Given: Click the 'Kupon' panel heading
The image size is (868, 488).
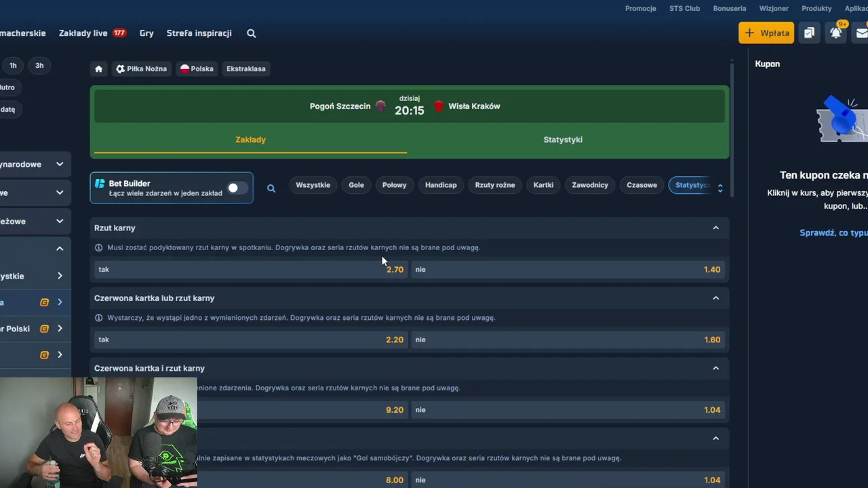Looking at the screenshot, I should 768,64.
